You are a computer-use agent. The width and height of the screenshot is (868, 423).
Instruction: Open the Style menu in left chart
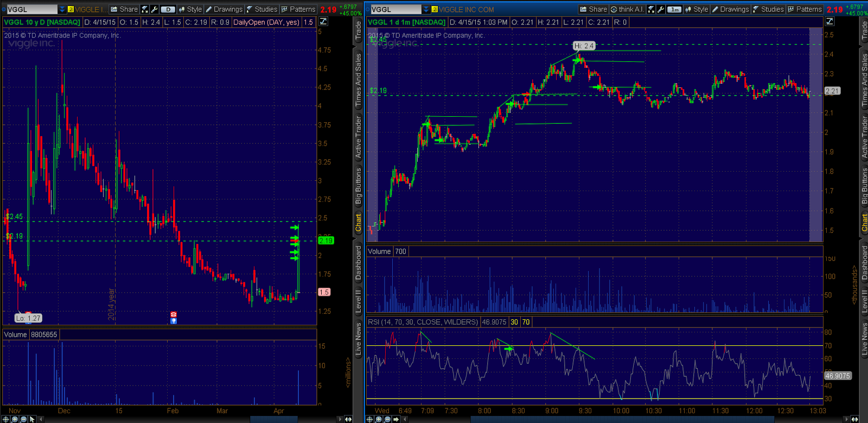(190, 9)
